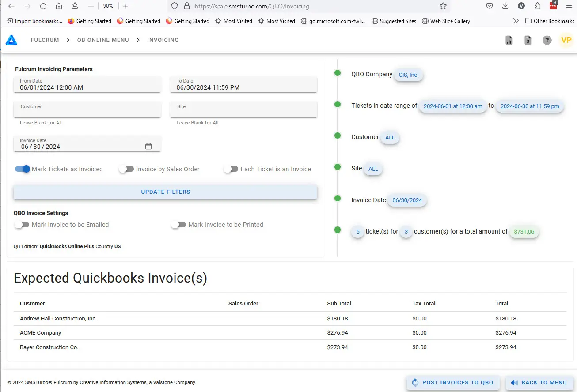The image size is (577, 392).
Task: Click the Invoice Date input field
Action: point(87,143)
